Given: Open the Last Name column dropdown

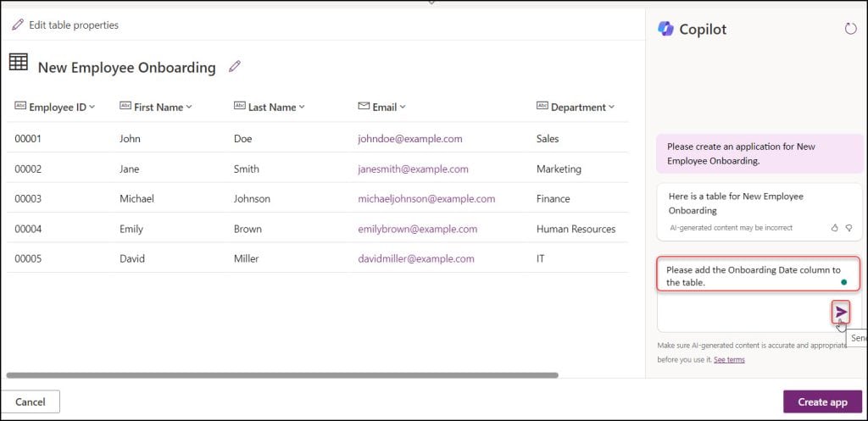Looking at the screenshot, I should (302, 107).
